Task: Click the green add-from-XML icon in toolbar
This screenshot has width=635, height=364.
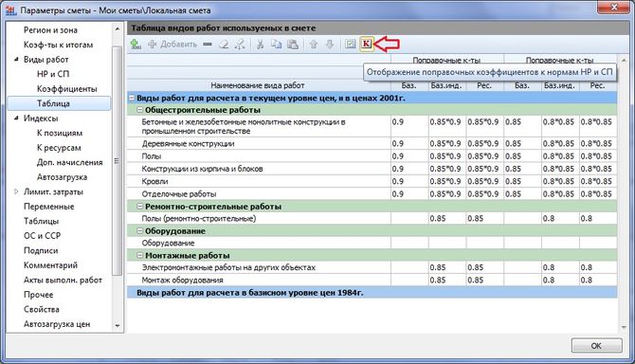Action: pos(136,45)
